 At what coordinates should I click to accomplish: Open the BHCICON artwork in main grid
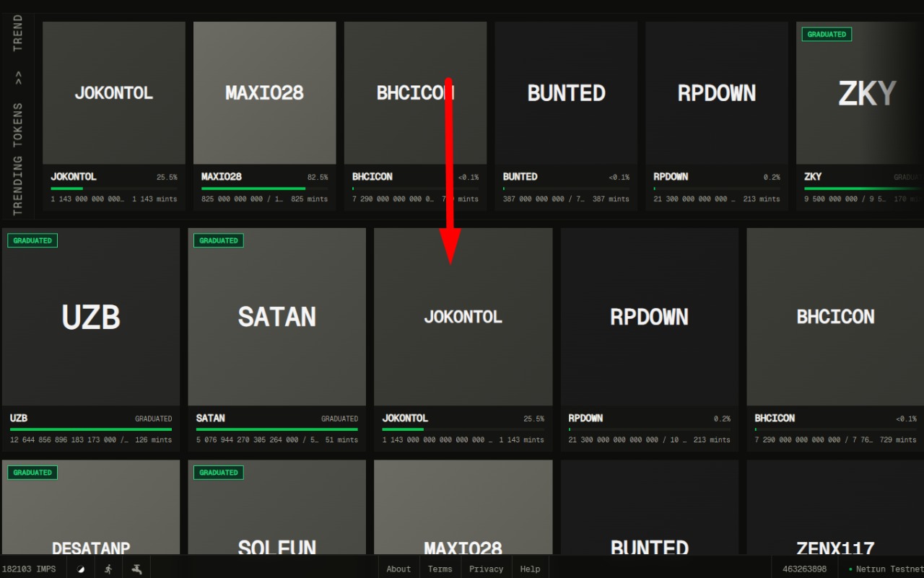coord(835,317)
